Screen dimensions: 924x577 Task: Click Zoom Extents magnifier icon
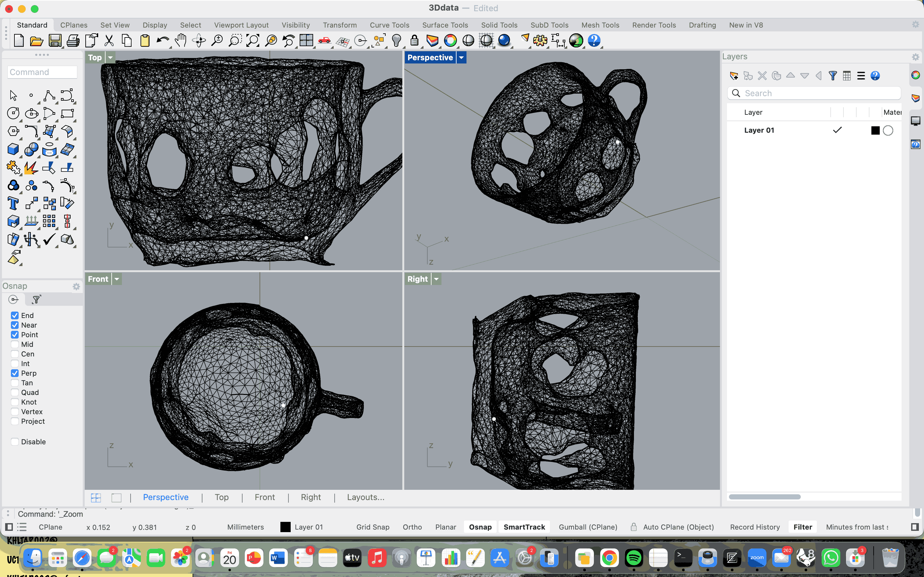click(253, 40)
